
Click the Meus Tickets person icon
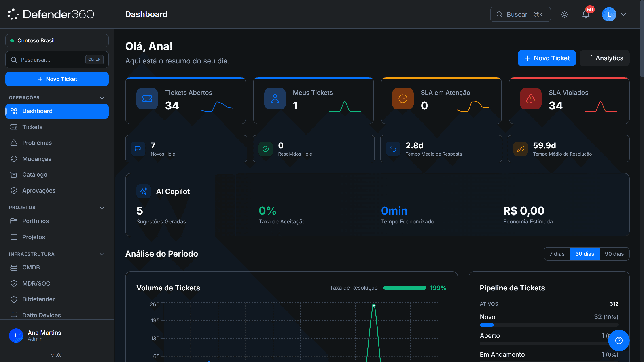[275, 99]
